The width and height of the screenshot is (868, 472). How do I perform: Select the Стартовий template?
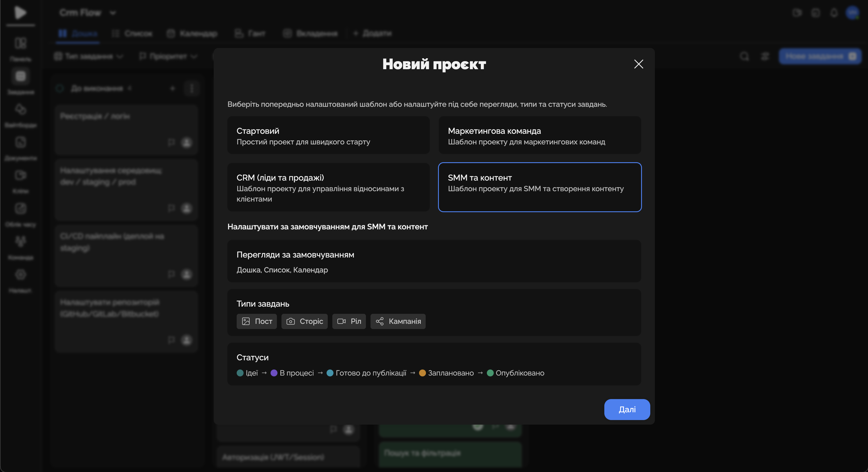pyautogui.click(x=328, y=136)
